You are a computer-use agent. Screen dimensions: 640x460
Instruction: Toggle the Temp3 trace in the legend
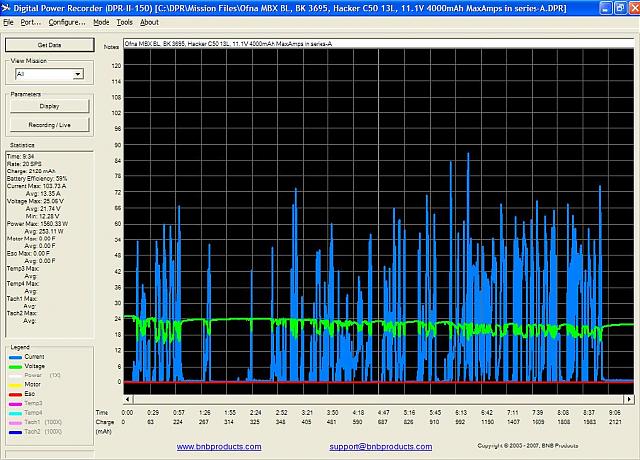(x=33, y=402)
